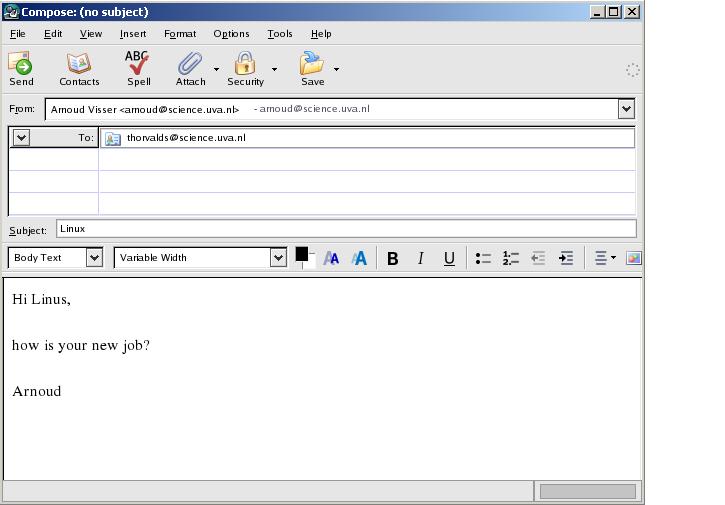Open the Body Text paragraph style dropdown
Screen dimensions: 725x505
point(94,258)
